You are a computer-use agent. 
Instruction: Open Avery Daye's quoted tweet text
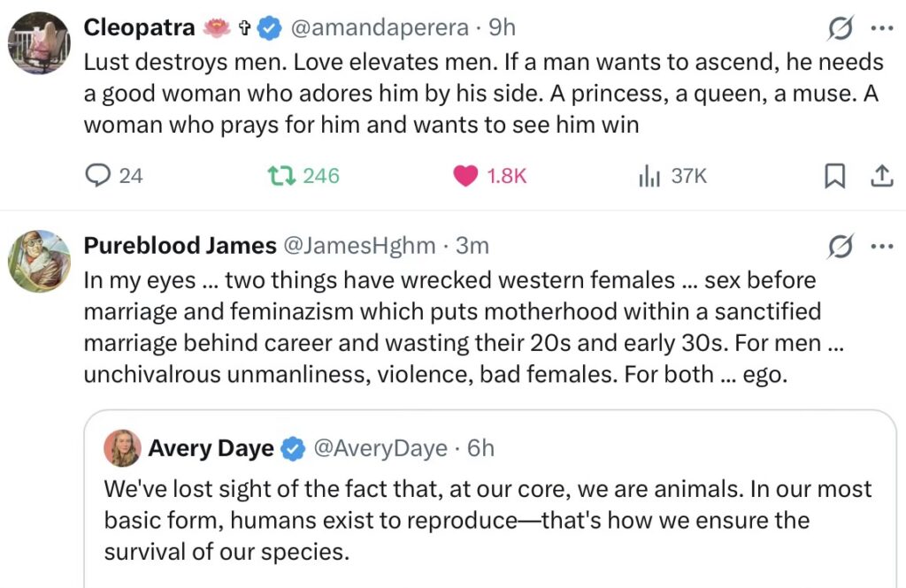point(487,520)
